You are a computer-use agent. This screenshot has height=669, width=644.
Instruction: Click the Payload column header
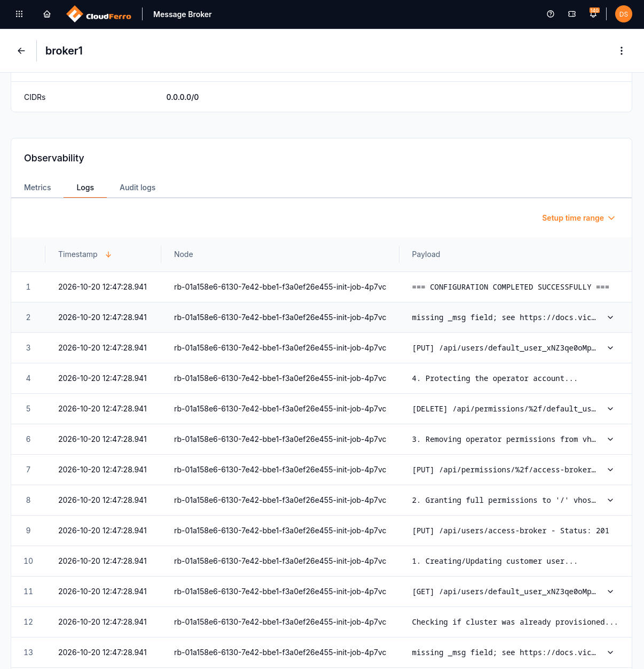tap(426, 254)
